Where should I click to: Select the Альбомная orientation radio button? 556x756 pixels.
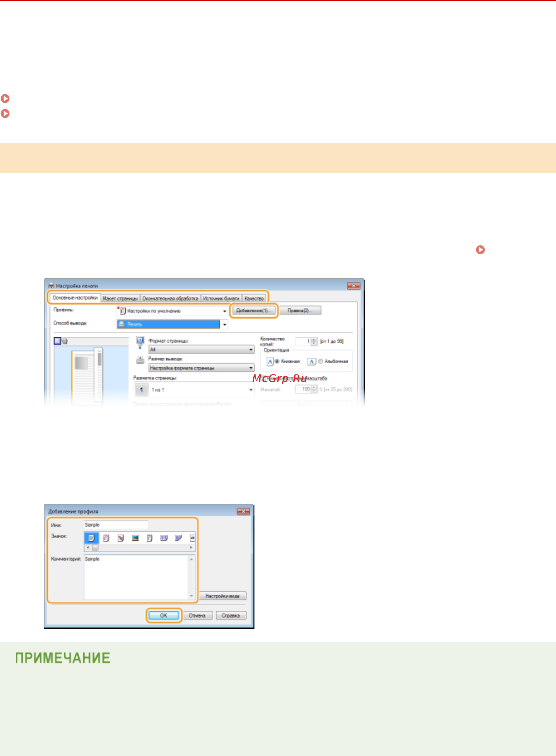321,361
